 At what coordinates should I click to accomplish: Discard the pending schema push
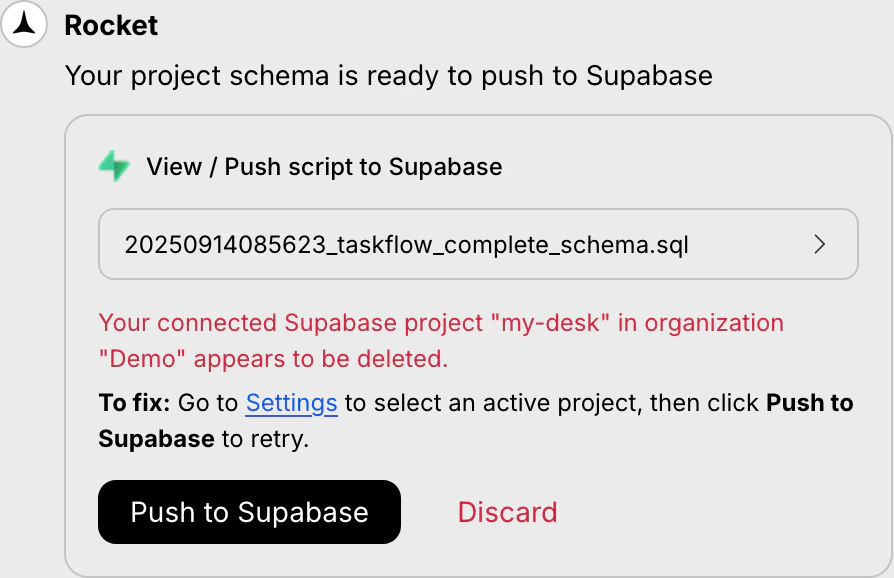pyautogui.click(x=507, y=512)
